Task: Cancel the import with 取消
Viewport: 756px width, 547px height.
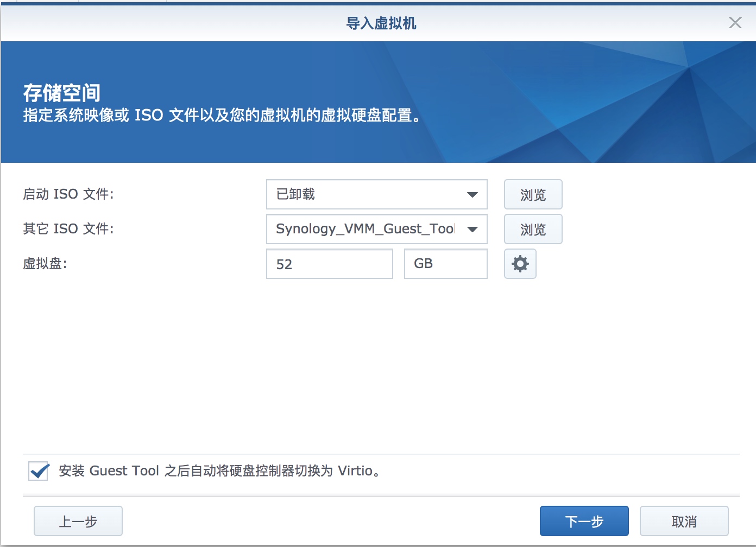Action: click(684, 521)
